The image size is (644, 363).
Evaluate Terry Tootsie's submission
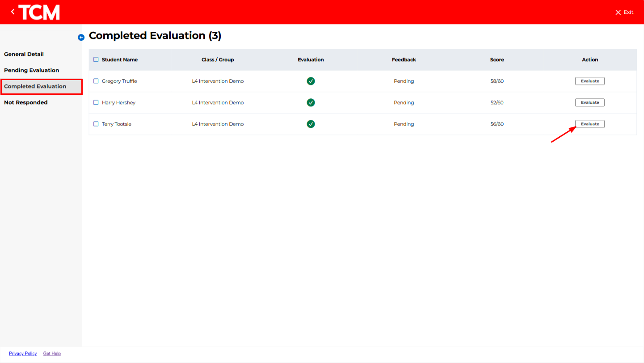[x=589, y=124]
